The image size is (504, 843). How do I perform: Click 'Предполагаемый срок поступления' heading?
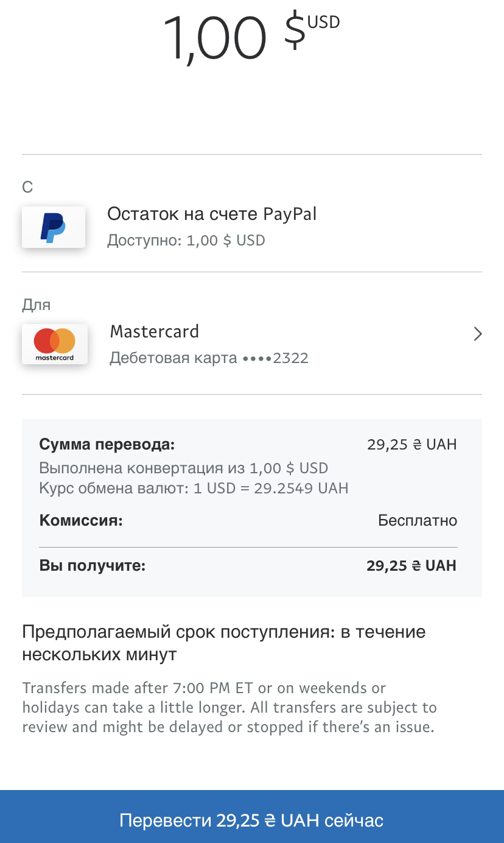223,643
